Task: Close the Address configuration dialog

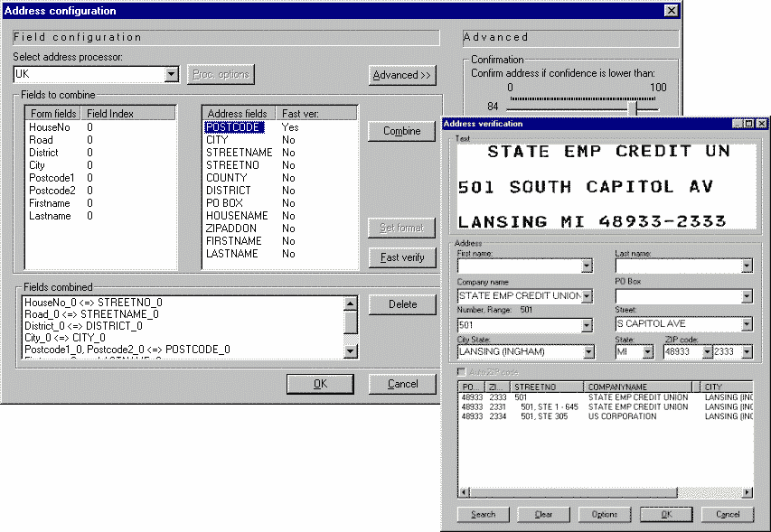Action: coord(671,11)
